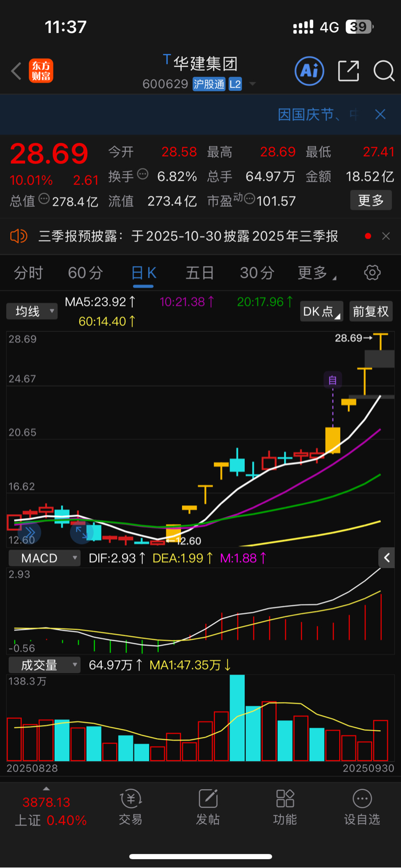This screenshot has height=868, width=401.
Task: Open the 交易 trade icon
Action: tap(131, 807)
